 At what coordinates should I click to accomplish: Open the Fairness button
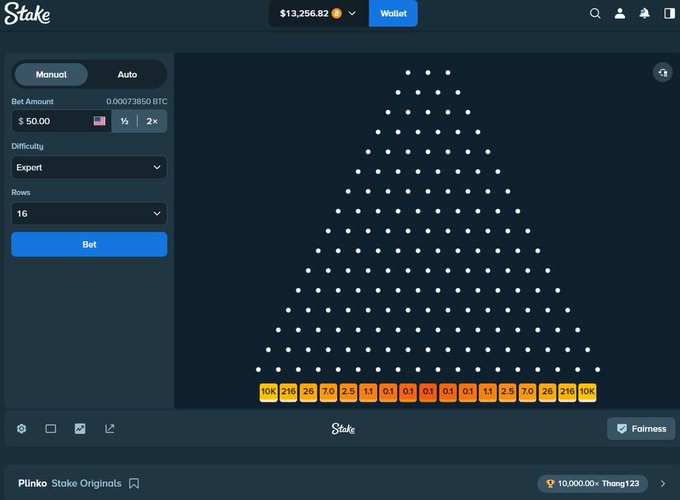641,428
